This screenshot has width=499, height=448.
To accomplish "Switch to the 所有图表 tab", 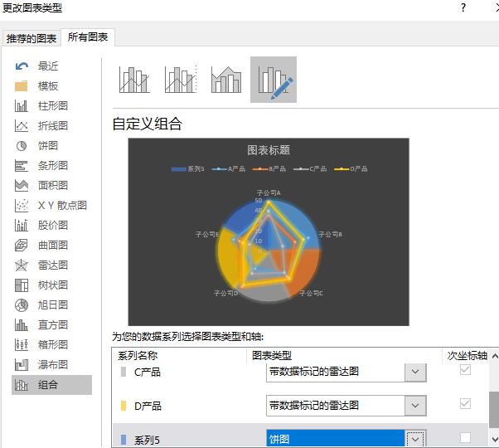I will pyautogui.click(x=88, y=37).
